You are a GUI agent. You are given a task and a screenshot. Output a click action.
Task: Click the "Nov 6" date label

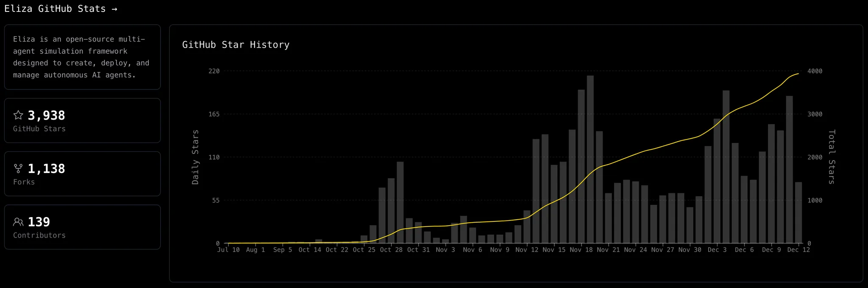pyautogui.click(x=473, y=250)
